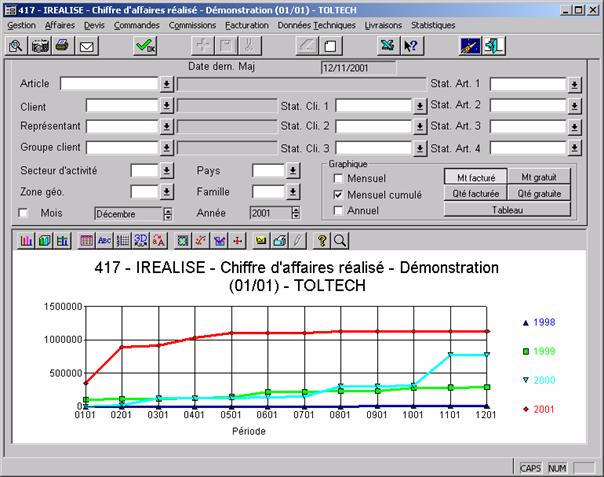Open the Article dropdown arrow
Screen dimensions: 604x477
(166, 84)
